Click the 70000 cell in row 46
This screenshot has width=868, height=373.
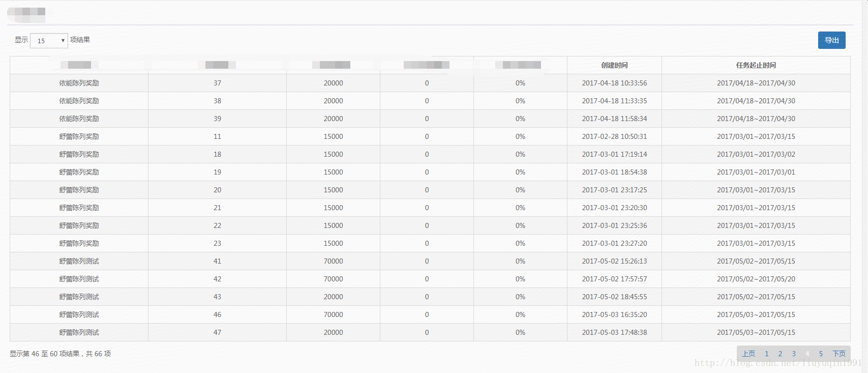coord(333,314)
